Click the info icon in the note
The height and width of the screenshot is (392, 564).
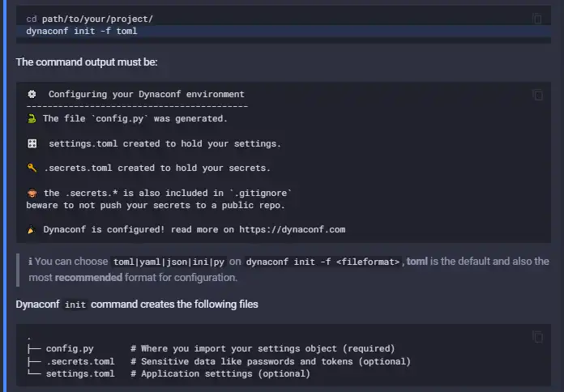point(30,262)
